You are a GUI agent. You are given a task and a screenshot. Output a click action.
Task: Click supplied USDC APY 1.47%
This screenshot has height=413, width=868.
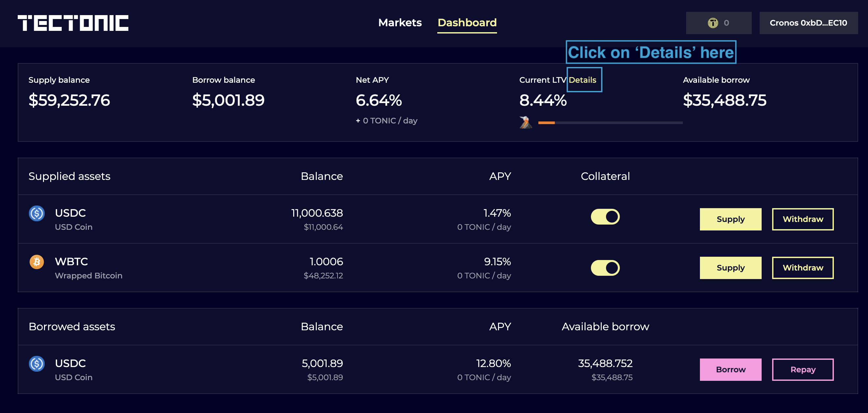point(497,213)
